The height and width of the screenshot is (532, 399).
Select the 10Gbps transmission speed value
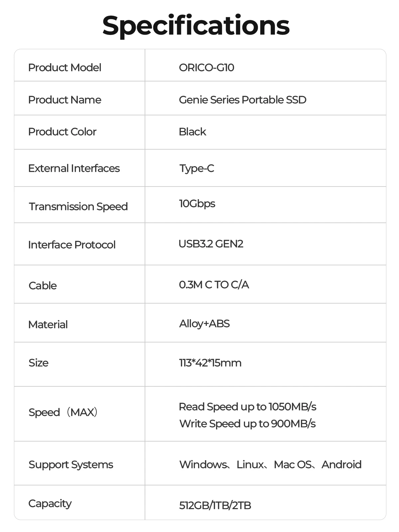[x=197, y=203]
